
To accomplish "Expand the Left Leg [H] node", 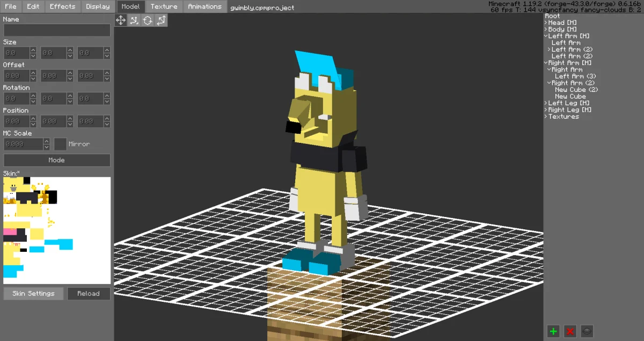I will pos(546,103).
